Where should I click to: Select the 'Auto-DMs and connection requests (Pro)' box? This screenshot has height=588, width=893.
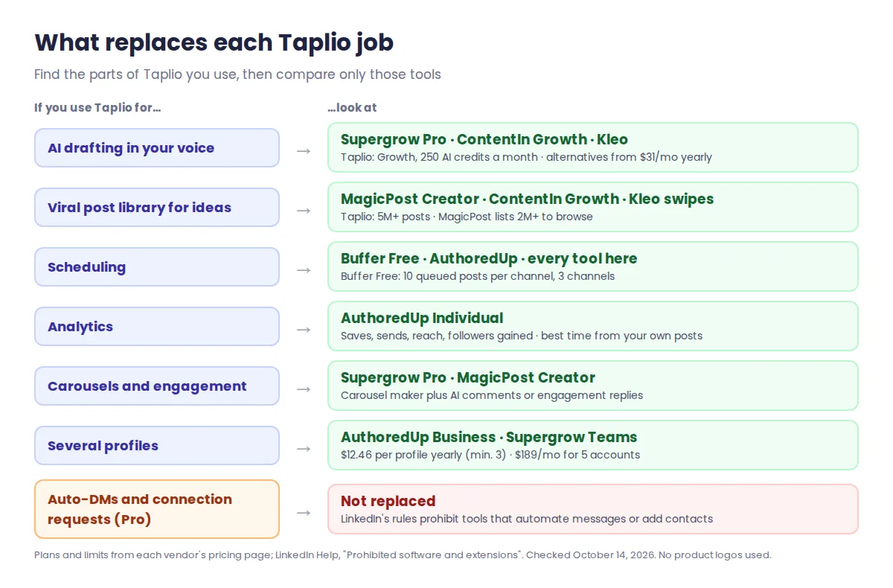point(157,509)
